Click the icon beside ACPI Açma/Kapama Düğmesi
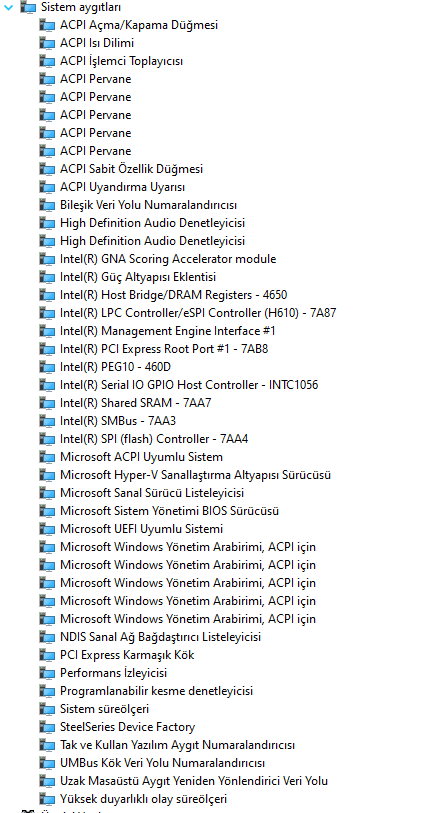 [x=47, y=25]
